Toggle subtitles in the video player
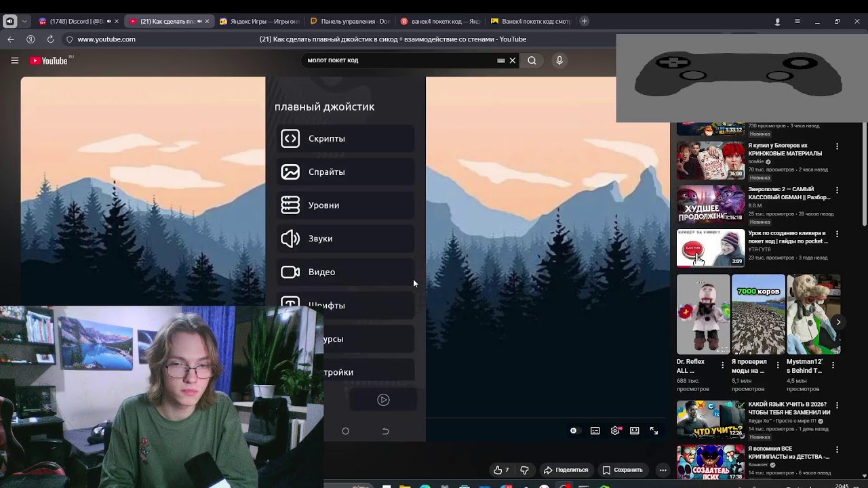Screen dimensions: 868x488 [595, 430]
